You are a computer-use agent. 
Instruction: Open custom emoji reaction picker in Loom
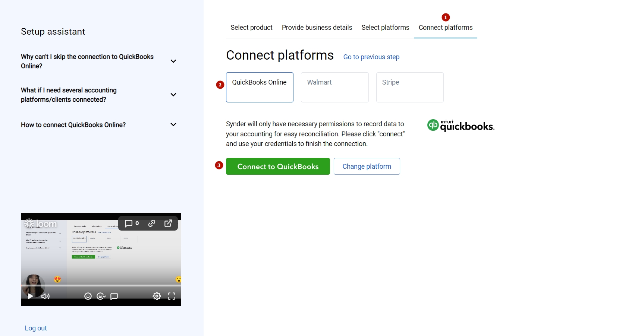101,296
